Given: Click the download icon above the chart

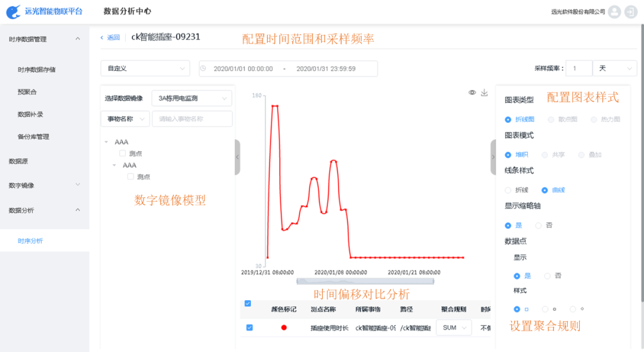Looking at the screenshot, I should 484,92.
